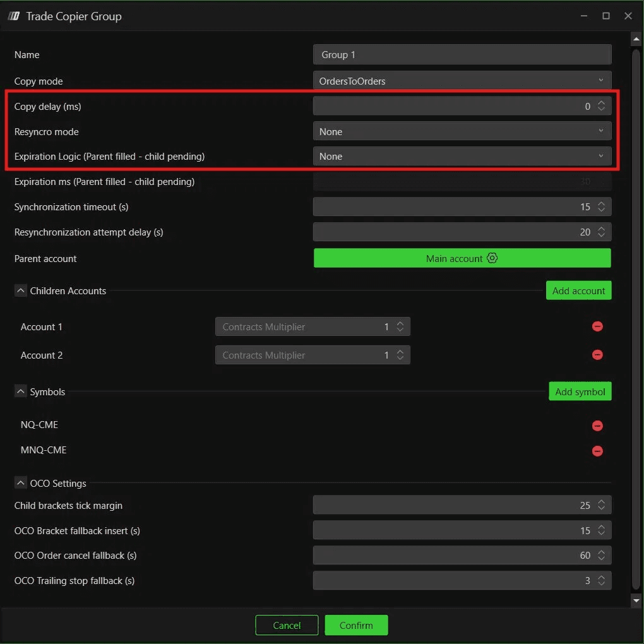
Task: Adjust the Synchronization timeout stepper arrows
Action: tap(601, 206)
